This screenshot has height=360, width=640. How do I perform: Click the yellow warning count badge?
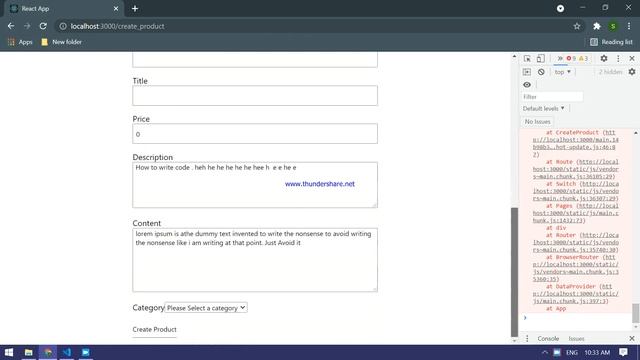(x=583, y=59)
